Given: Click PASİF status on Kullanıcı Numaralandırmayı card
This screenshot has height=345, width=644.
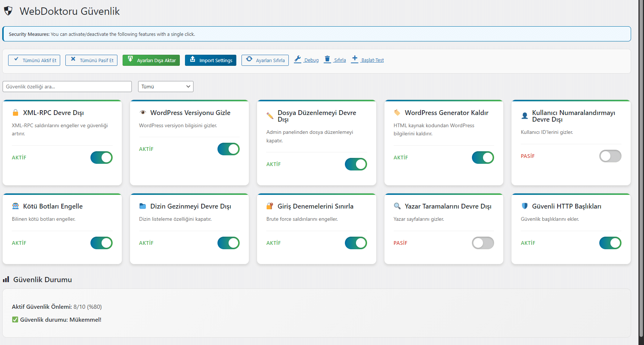Looking at the screenshot, I should (x=528, y=156).
